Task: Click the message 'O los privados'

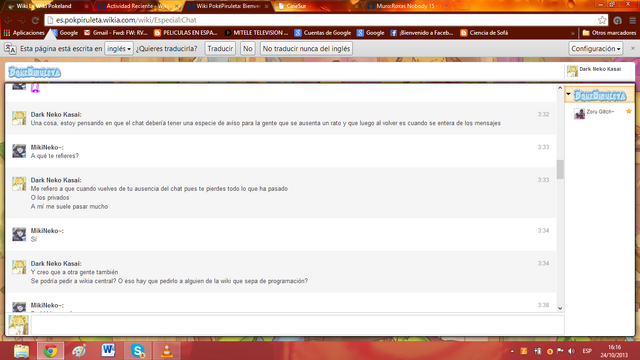Action: tap(50, 198)
